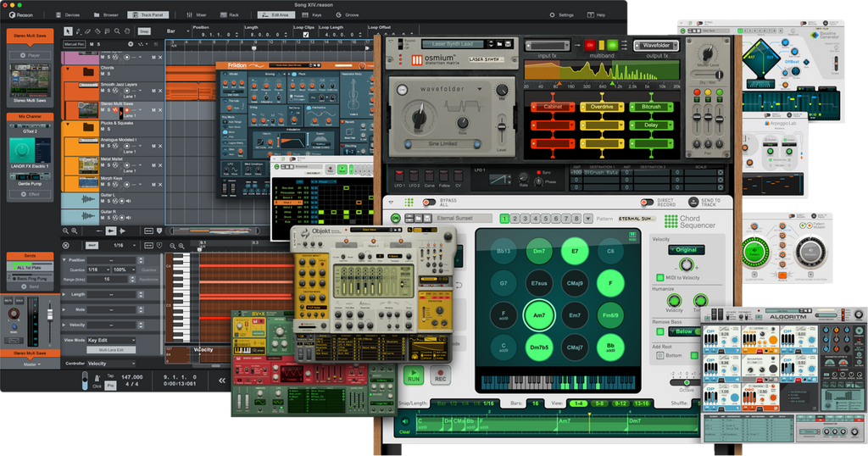Open the Mixer tab
The width and height of the screenshot is (868, 456).
click(197, 15)
